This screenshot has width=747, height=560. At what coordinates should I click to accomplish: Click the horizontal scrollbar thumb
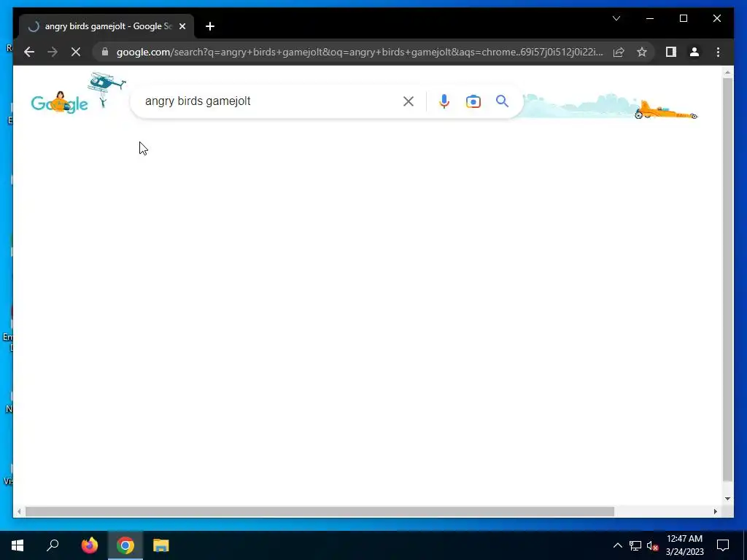[x=320, y=511]
